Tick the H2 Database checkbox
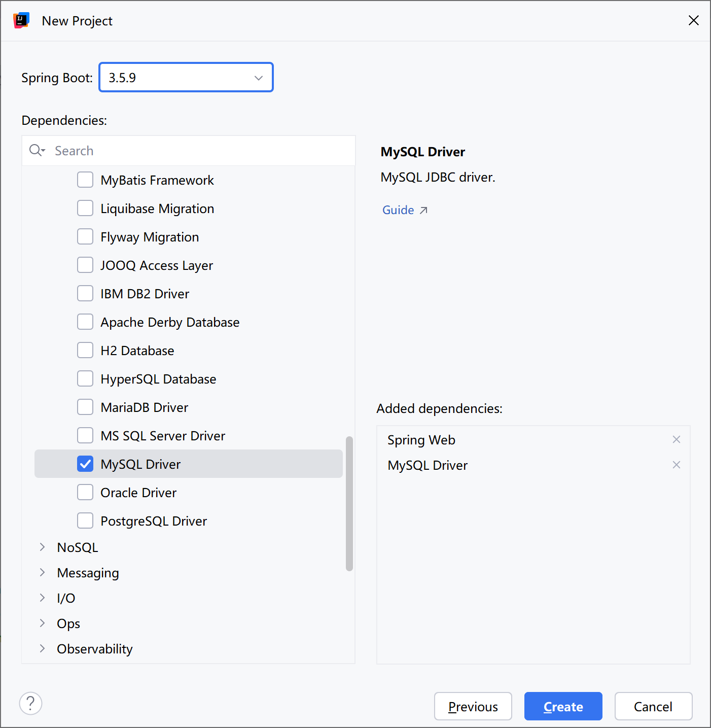 tap(85, 350)
